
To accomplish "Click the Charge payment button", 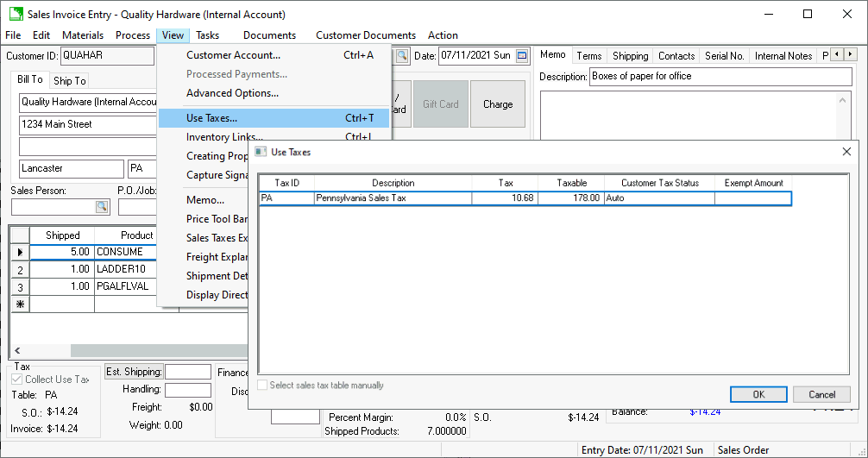I will pos(498,104).
